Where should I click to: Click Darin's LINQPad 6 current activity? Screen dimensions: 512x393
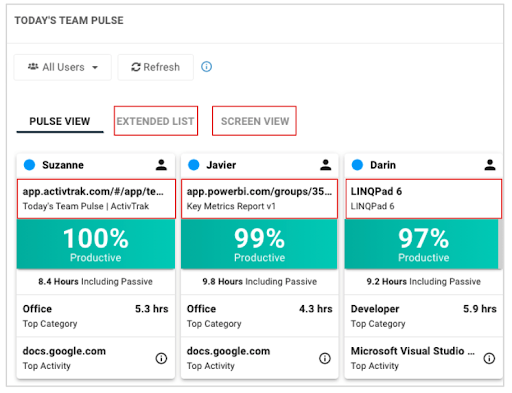424,199
